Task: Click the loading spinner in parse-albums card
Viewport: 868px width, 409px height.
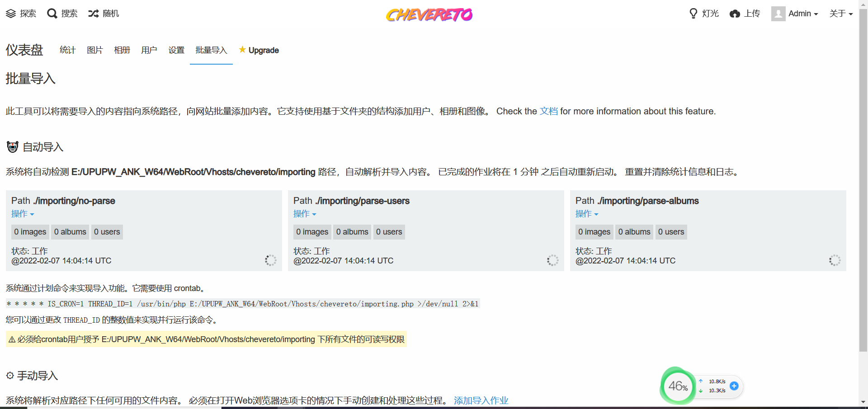Action: (x=835, y=260)
